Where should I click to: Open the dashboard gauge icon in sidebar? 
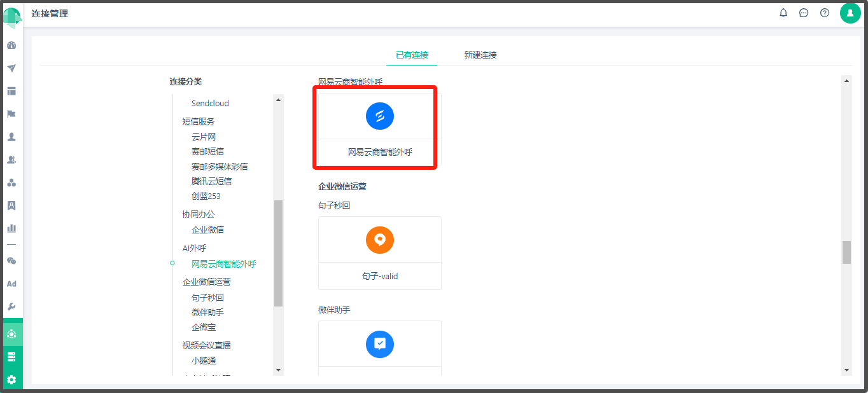(11, 46)
